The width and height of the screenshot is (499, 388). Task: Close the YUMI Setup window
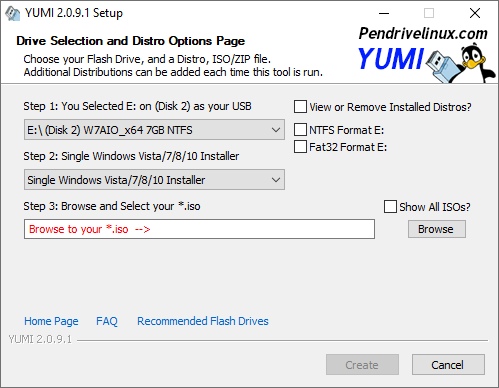point(475,13)
